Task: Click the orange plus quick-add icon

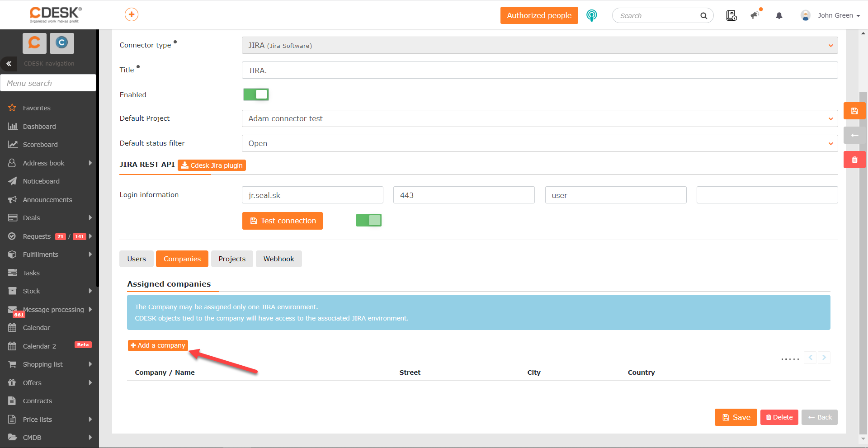Action: [132, 14]
